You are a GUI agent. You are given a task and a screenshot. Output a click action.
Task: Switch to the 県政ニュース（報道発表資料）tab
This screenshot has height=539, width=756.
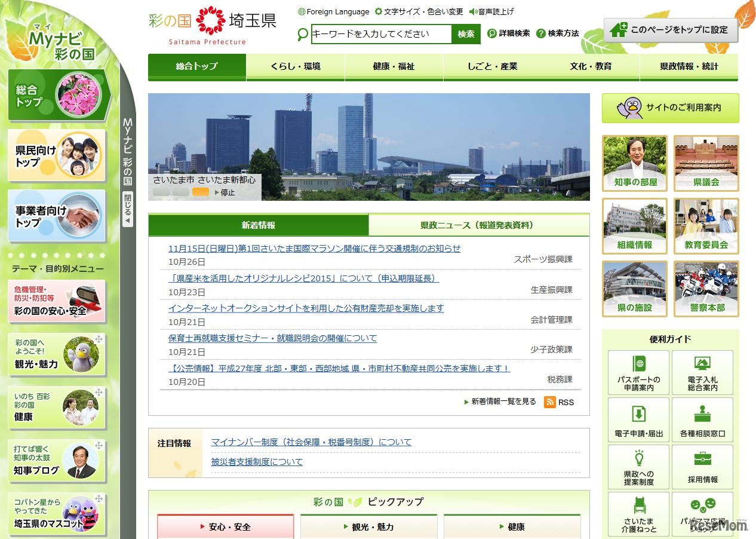(479, 226)
